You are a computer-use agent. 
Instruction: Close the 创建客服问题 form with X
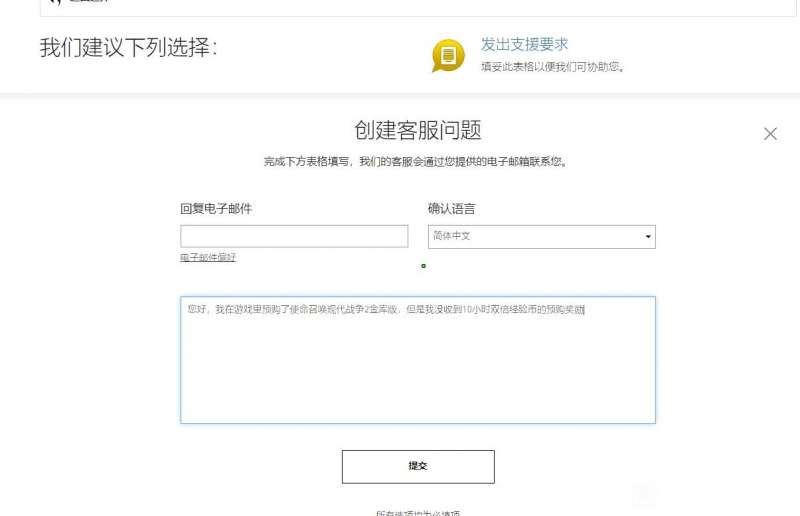(770, 134)
